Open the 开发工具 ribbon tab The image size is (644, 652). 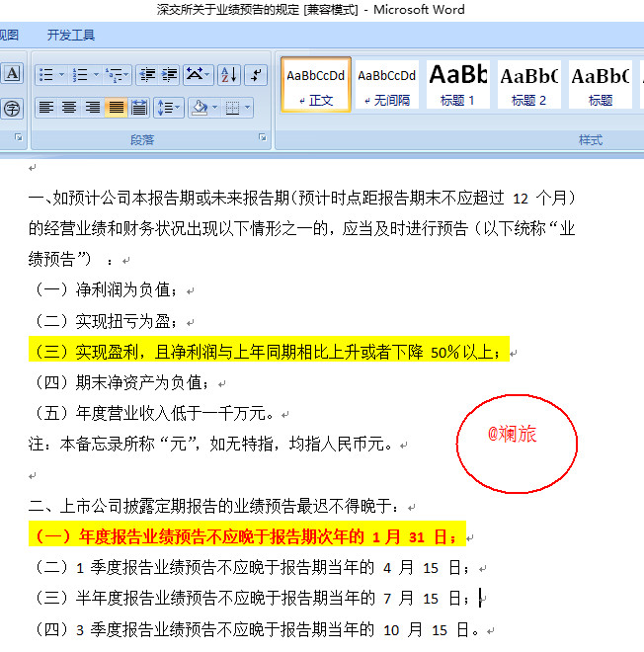(71, 35)
